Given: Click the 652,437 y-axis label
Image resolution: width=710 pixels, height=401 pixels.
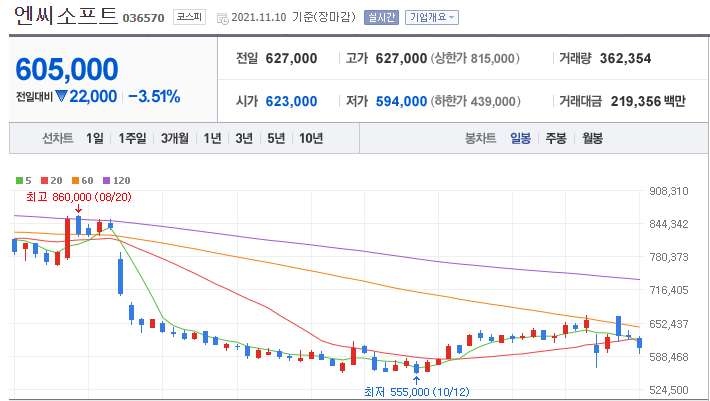Looking at the screenshot, I should point(669,324).
